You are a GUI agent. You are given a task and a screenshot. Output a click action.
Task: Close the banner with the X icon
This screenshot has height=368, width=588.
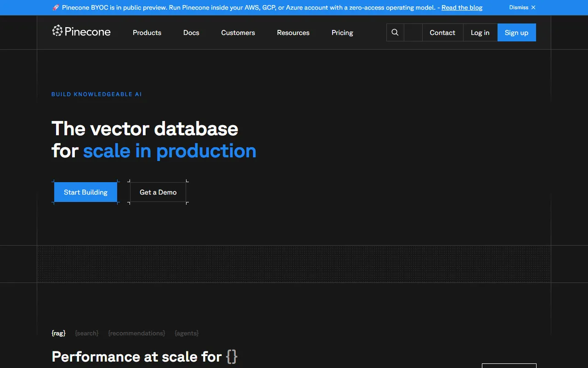[533, 7]
